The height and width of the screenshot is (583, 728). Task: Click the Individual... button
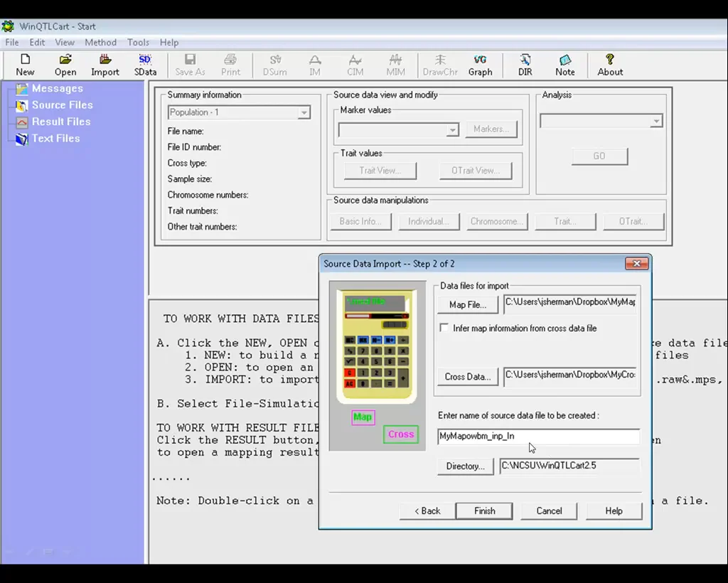429,221
